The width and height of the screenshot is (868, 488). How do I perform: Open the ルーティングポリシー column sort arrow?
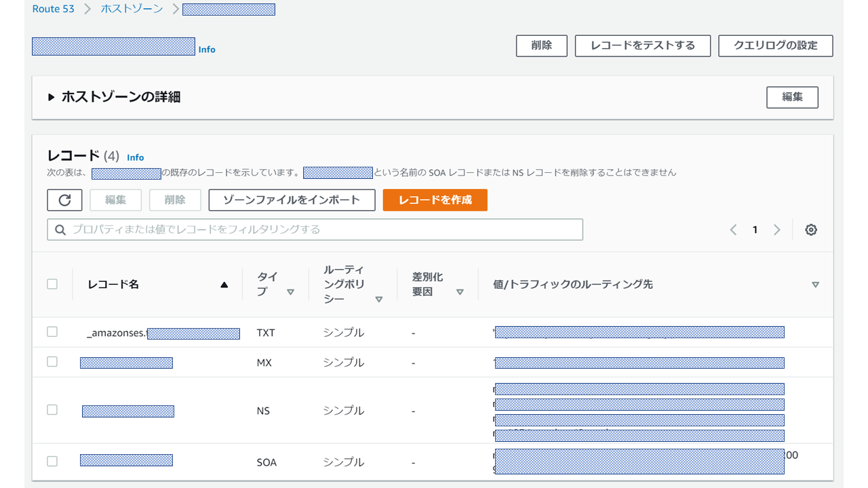coord(379,299)
